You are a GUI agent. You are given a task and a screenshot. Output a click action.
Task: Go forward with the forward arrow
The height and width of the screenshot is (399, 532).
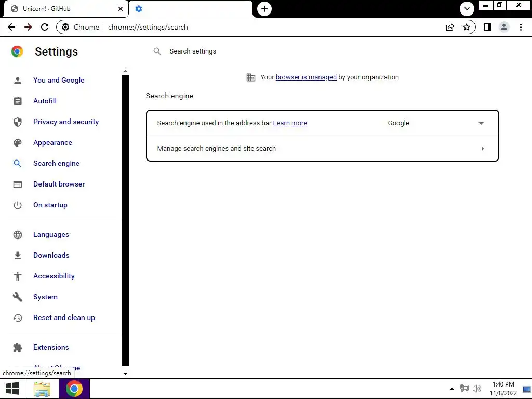tap(28, 27)
